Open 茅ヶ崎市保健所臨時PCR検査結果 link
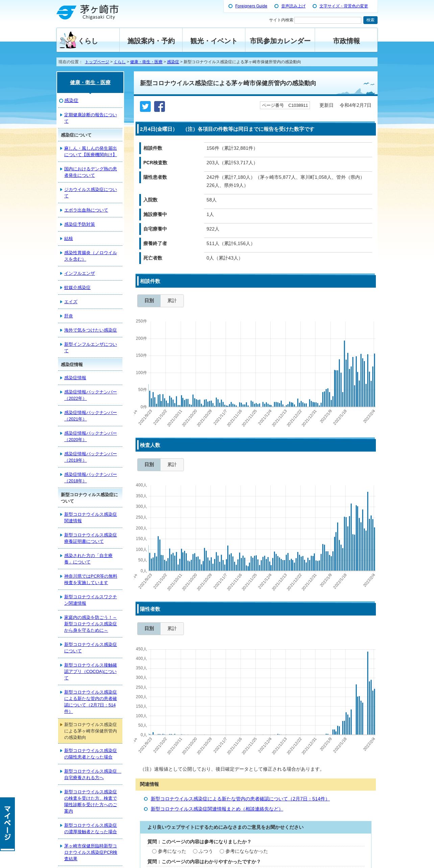 (90, 852)
